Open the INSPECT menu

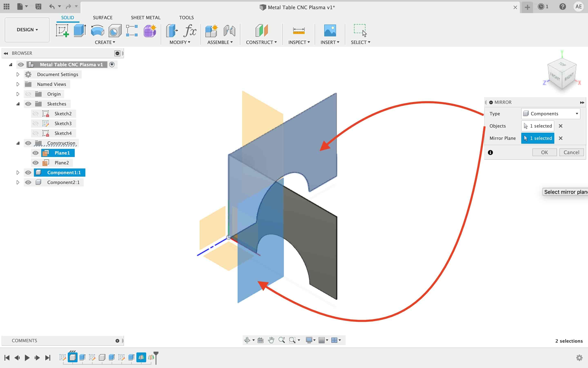point(299,42)
